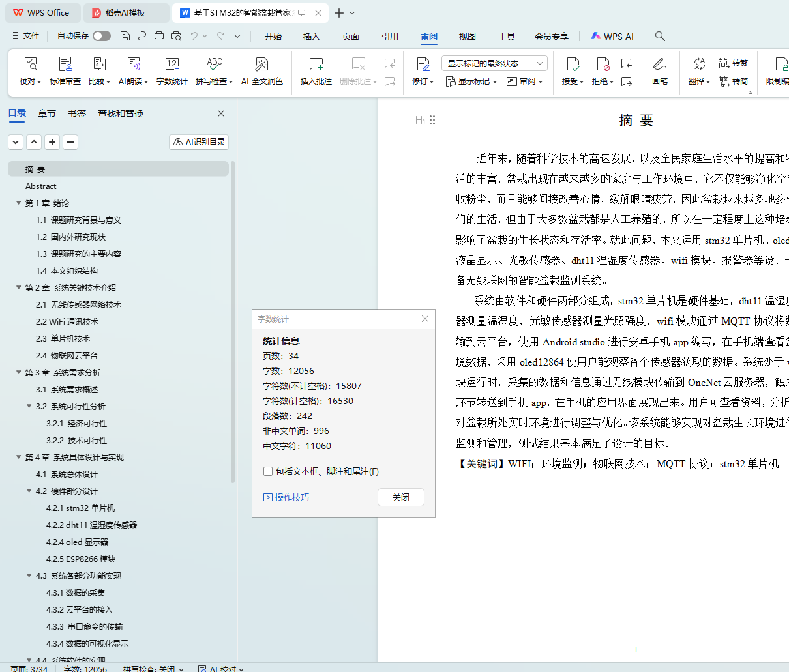789x672 pixels.
Task: Switch to the 视图 ribbon tab
Action: 467,37
